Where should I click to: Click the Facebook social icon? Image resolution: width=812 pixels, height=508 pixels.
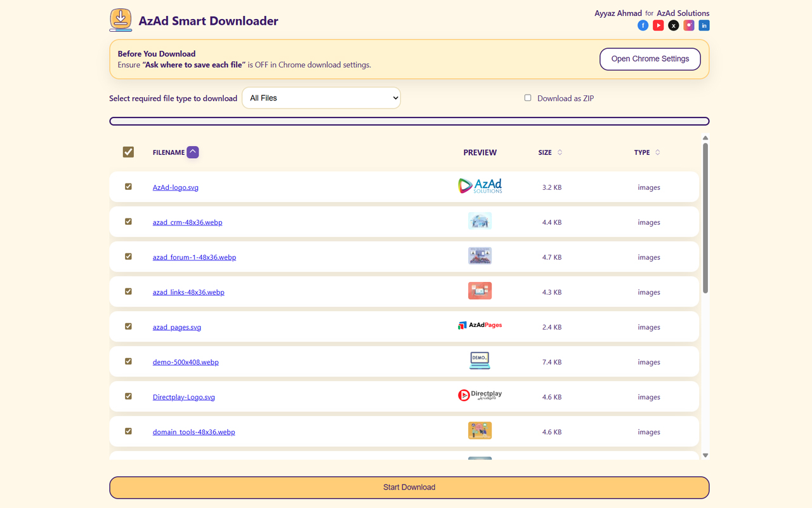[643, 25]
